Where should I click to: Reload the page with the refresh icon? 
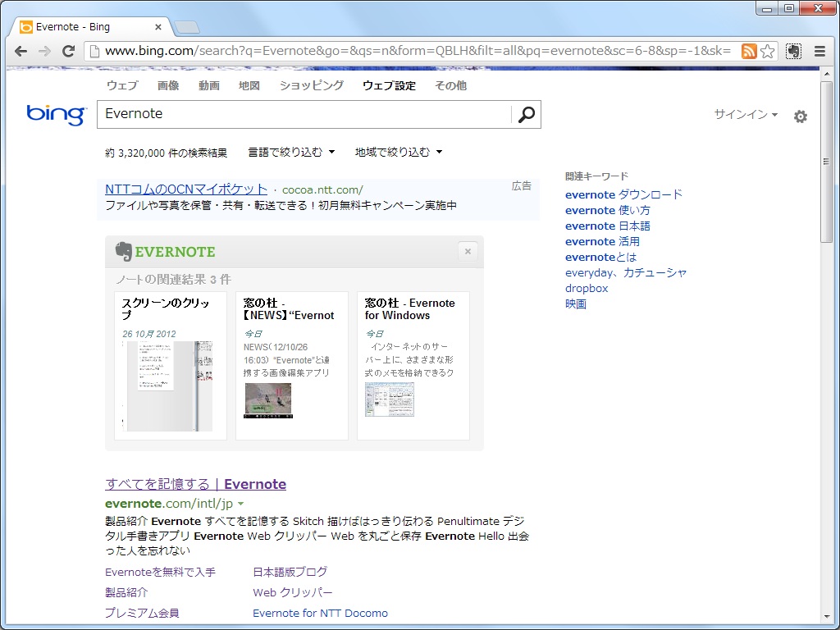coord(68,51)
